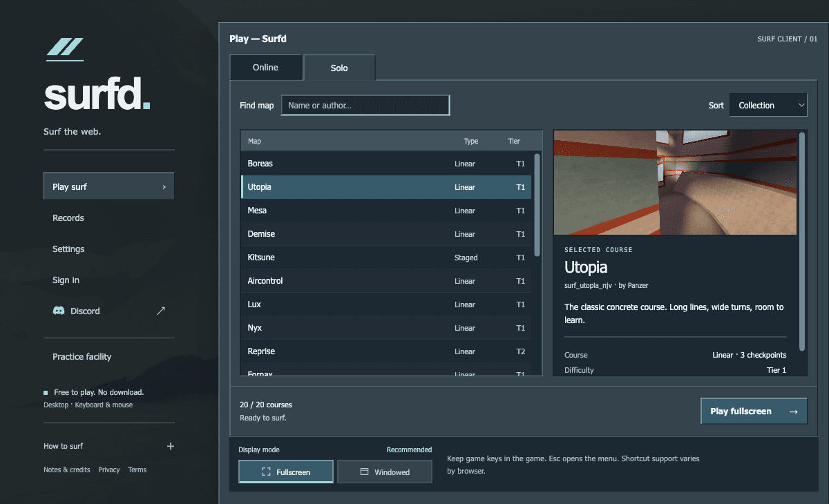The width and height of the screenshot is (829, 504).
Task: Click the Windowed window icon
Action: (364, 472)
